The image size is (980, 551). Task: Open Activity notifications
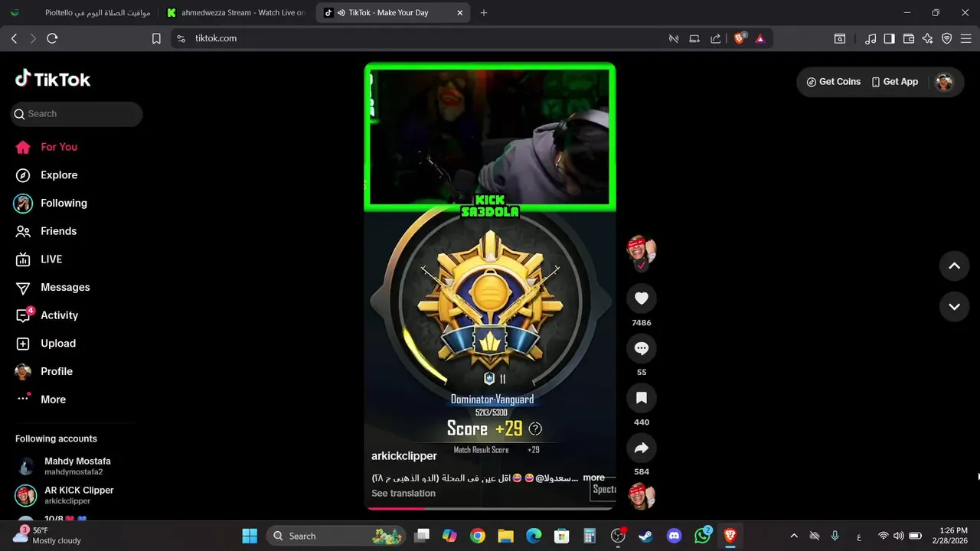47,315
